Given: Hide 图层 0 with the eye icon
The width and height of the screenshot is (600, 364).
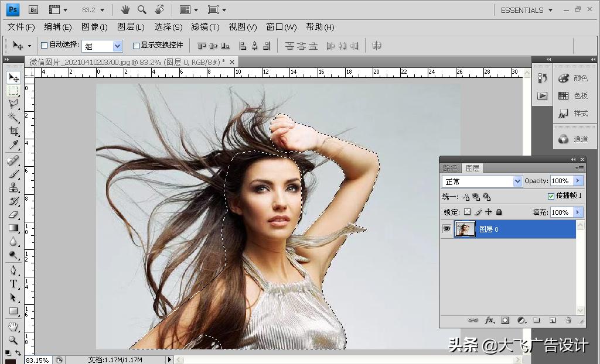Looking at the screenshot, I should [x=447, y=229].
